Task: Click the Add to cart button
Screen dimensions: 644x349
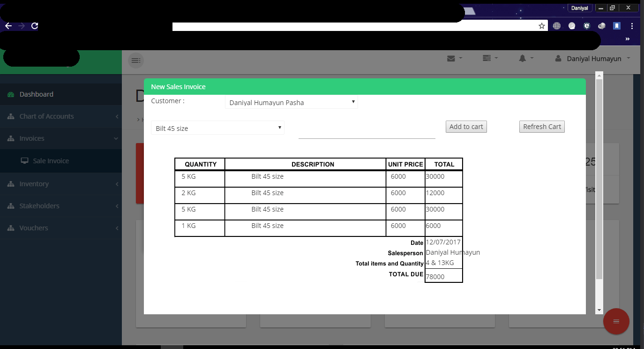Action: (x=466, y=127)
